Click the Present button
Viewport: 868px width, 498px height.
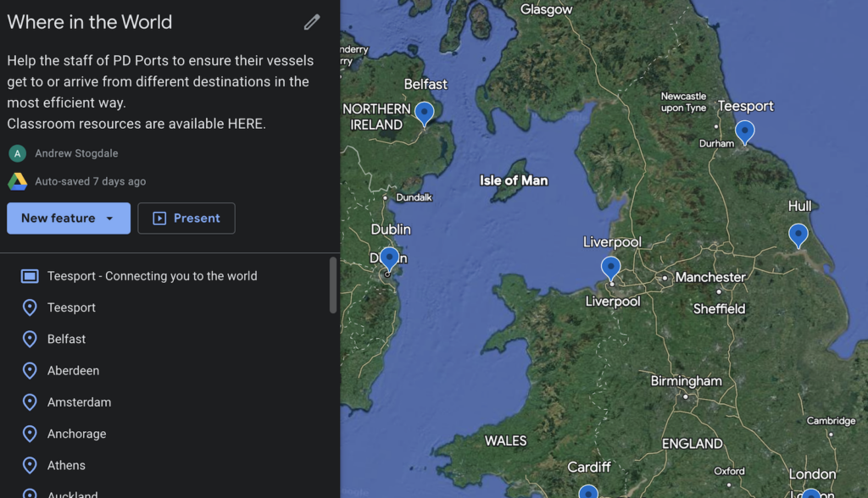[x=186, y=219]
